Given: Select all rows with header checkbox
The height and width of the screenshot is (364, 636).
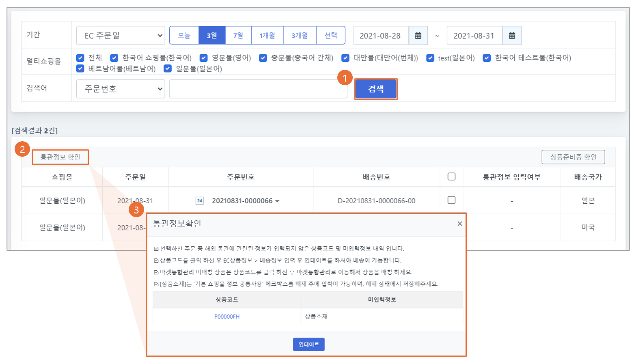Looking at the screenshot, I should 451,177.
